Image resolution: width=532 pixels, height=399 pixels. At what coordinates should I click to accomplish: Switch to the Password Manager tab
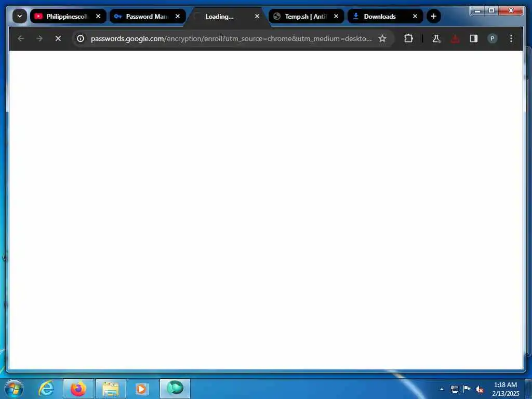click(148, 16)
